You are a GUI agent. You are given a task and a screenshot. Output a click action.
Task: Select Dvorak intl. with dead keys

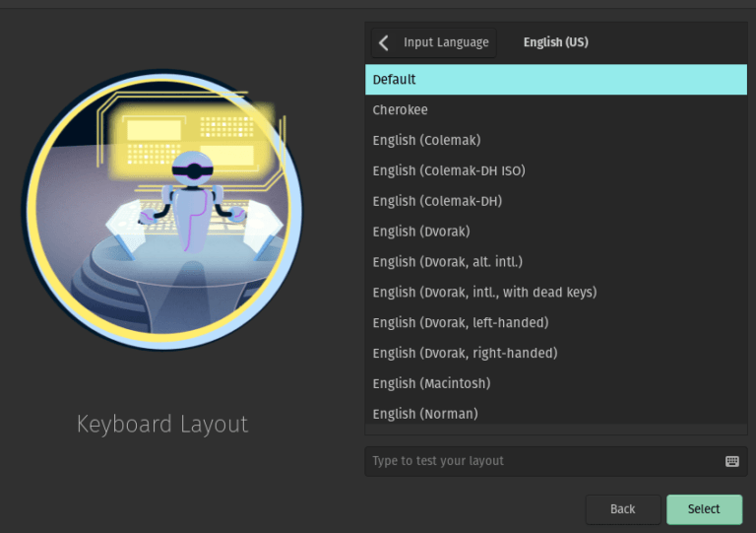[x=555, y=293]
